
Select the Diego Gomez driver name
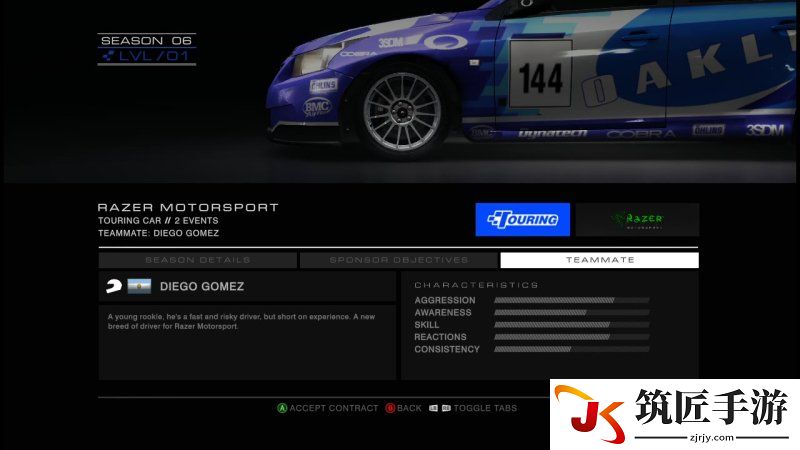tap(202, 286)
